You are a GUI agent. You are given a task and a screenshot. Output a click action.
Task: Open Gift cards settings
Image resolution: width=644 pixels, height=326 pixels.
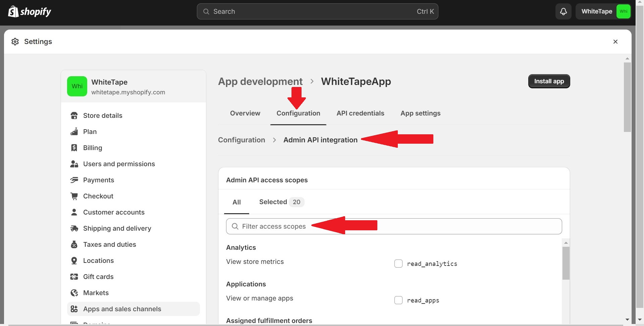[x=133, y=277]
